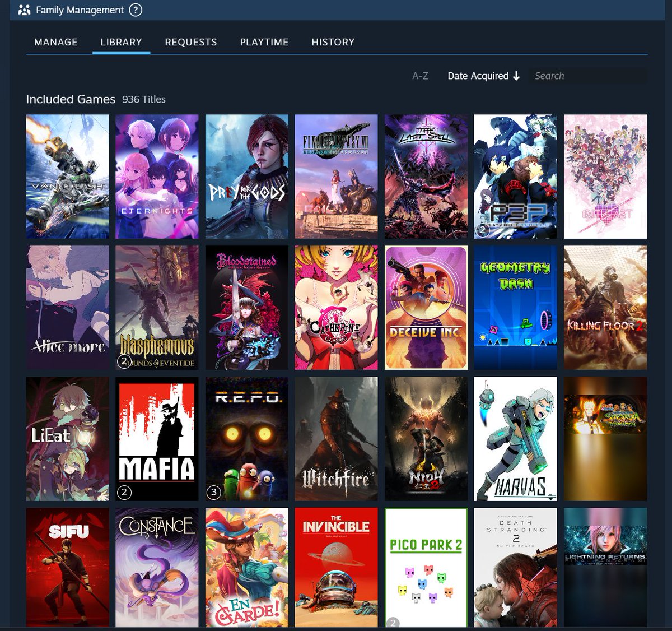Open the REQUESTS tab
Viewport: 672px width, 631px height.
191,42
